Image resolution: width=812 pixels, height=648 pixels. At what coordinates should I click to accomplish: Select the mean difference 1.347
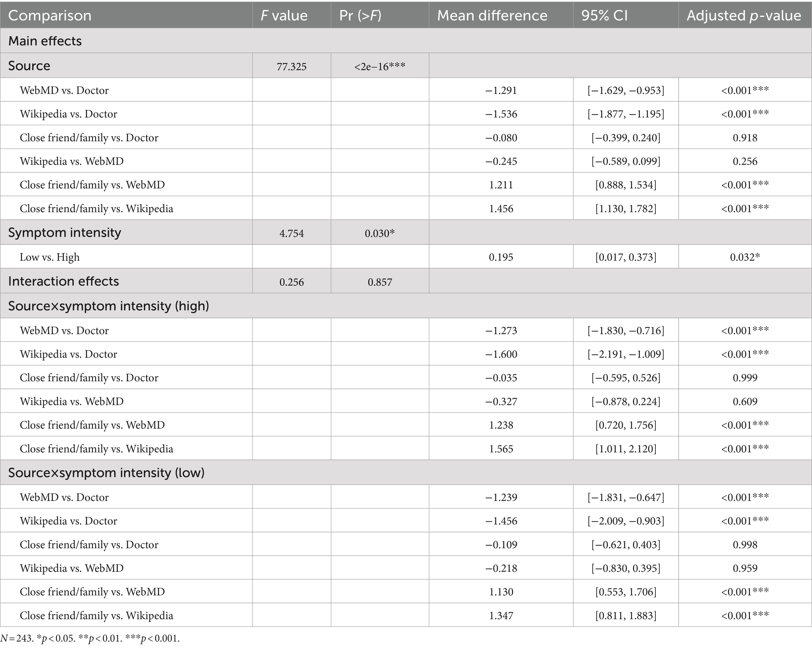coord(501,615)
